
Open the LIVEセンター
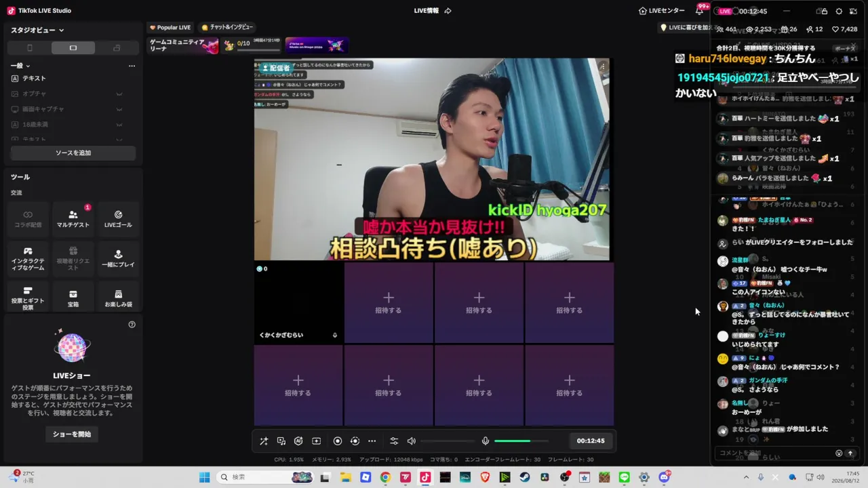[x=662, y=11]
